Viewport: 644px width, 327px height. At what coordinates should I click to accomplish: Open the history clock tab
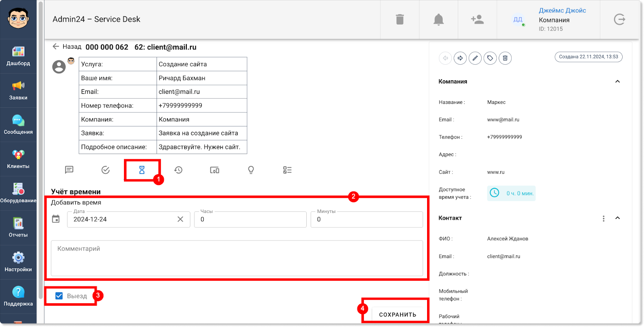pyautogui.click(x=178, y=170)
